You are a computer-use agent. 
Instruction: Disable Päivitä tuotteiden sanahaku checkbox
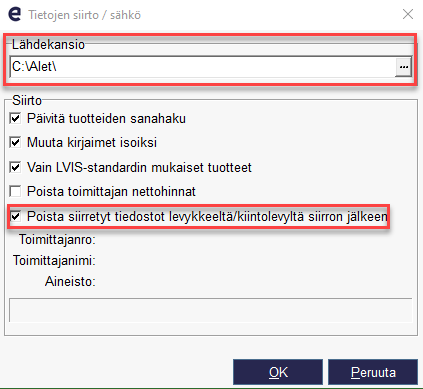15,118
